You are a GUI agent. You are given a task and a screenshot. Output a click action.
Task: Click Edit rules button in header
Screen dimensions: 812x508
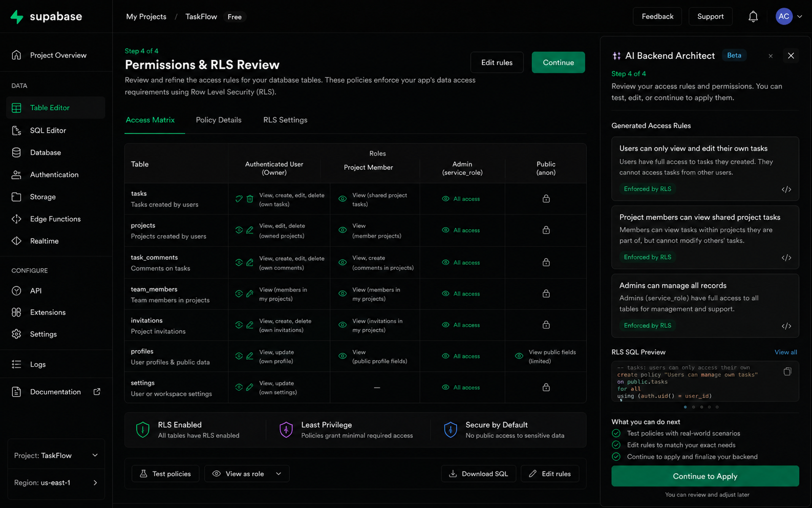click(497, 62)
